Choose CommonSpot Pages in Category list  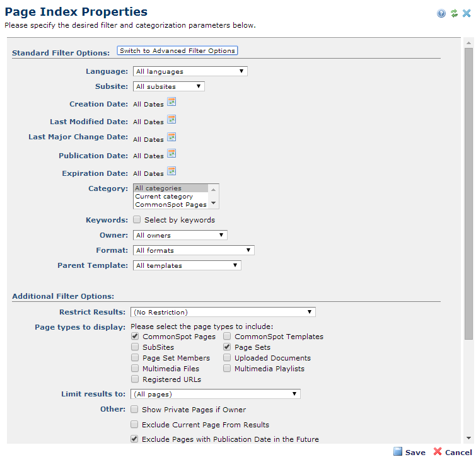[170, 205]
